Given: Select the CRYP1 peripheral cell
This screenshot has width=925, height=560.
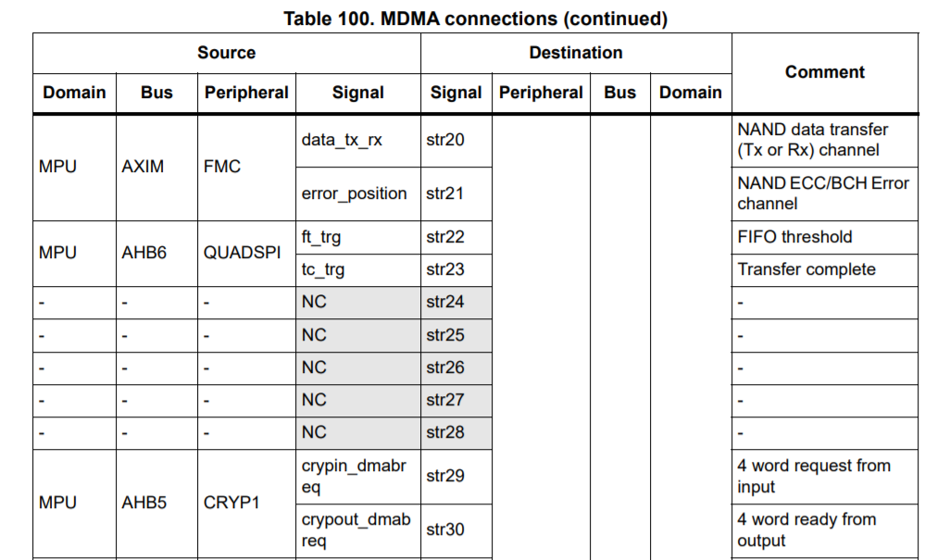Looking at the screenshot, I should pos(246,504).
